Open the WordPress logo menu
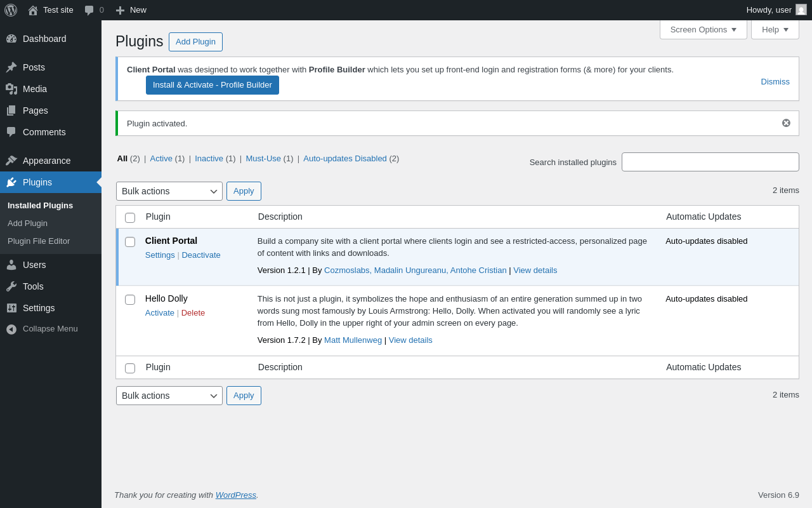812x508 pixels. (11, 10)
